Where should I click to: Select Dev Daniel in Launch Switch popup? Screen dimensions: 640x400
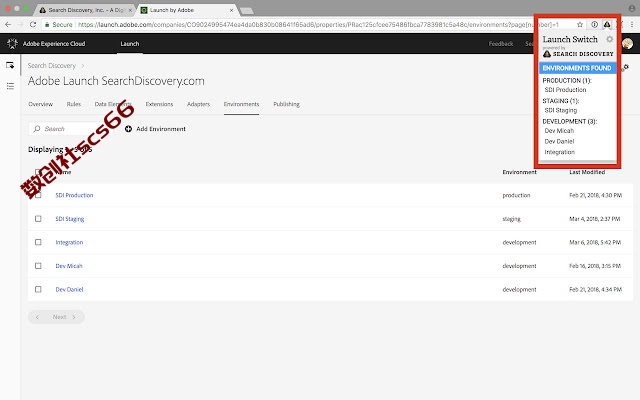pos(559,141)
